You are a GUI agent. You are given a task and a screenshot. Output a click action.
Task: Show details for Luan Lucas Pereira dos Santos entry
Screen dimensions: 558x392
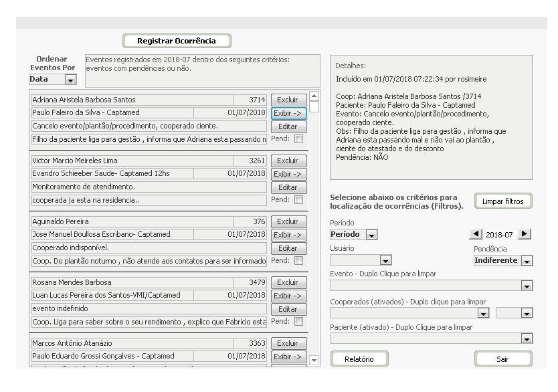[288, 296]
